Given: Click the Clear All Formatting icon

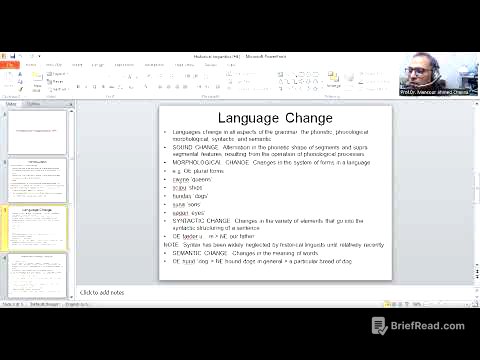Looking at the screenshot, I should pyautogui.click(x=149, y=77).
